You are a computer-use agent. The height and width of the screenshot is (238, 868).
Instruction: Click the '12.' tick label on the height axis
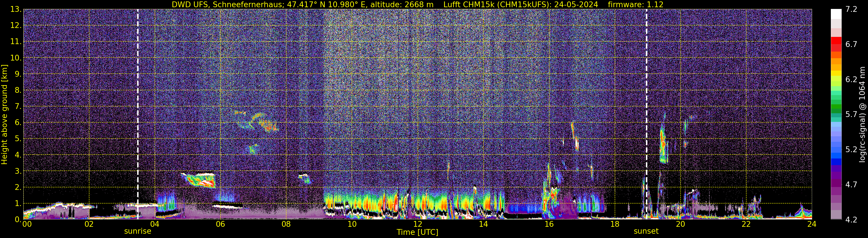pos(16,26)
